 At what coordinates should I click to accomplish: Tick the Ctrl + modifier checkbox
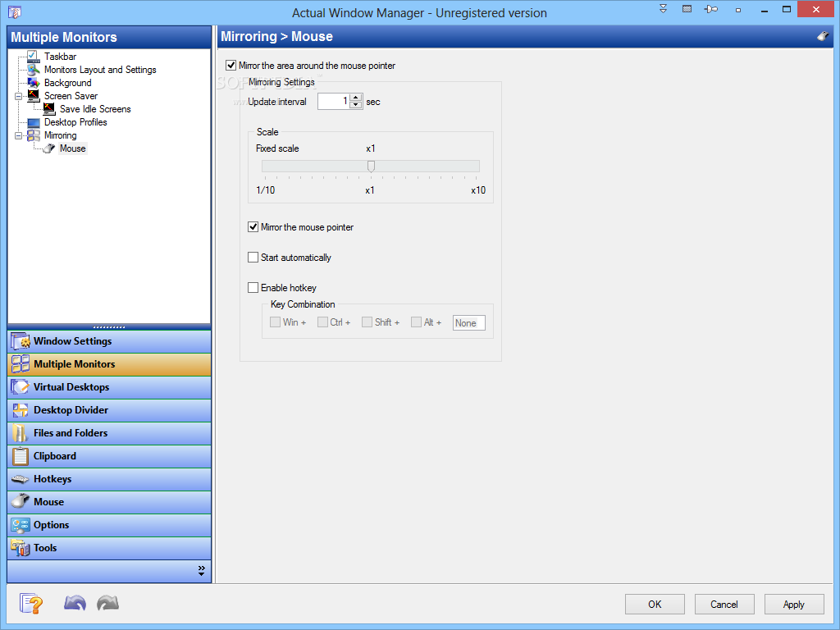coord(322,322)
